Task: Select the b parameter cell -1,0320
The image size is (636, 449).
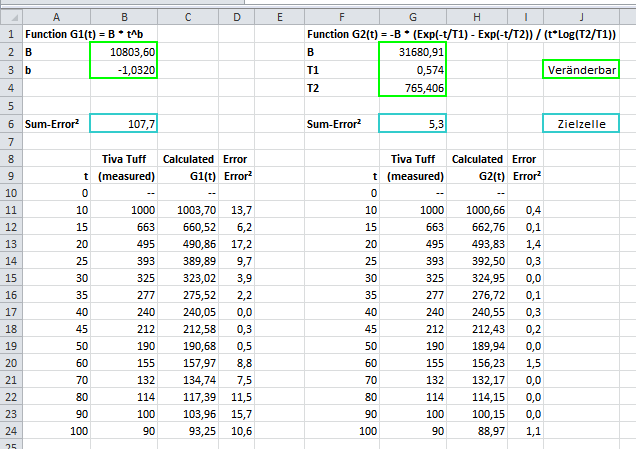Action: [x=123, y=69]
